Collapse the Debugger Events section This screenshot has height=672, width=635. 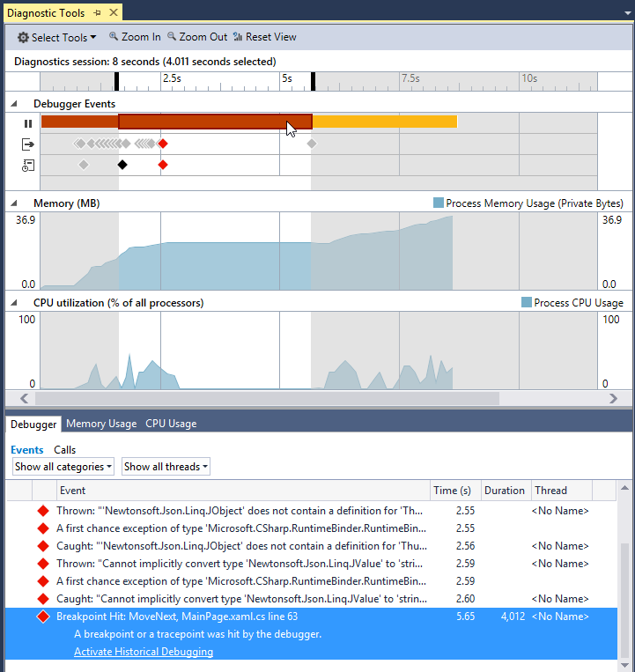[x=15, y=104]
